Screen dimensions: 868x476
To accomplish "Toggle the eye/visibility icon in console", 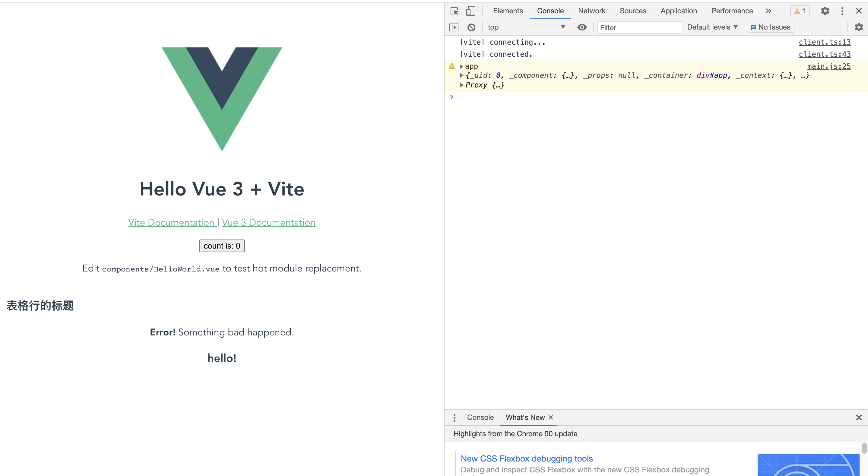I will (x=581, y=27).
